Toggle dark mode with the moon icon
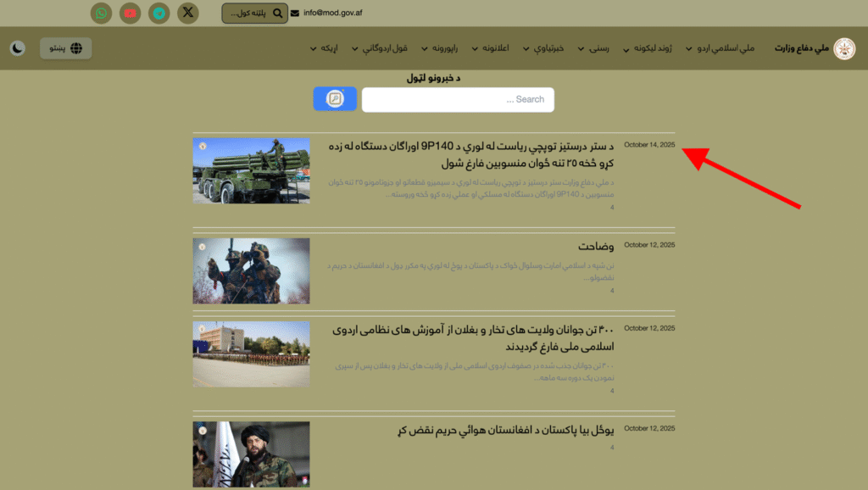The image size is (868, 490). (x=18, y=48)
